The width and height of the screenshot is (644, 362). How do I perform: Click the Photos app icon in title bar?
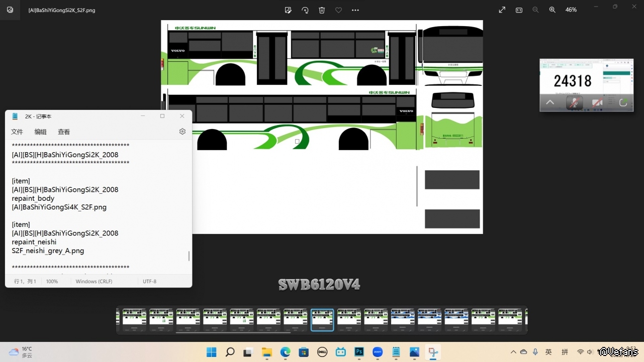click(10, 10)
